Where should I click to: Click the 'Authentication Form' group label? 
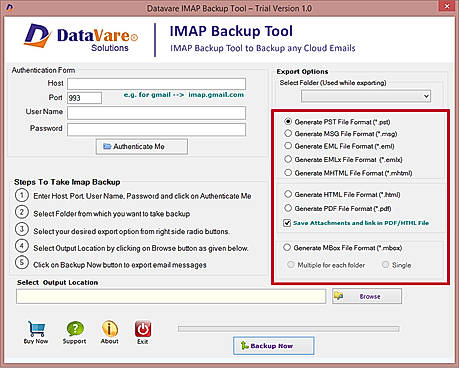[43, 70]
